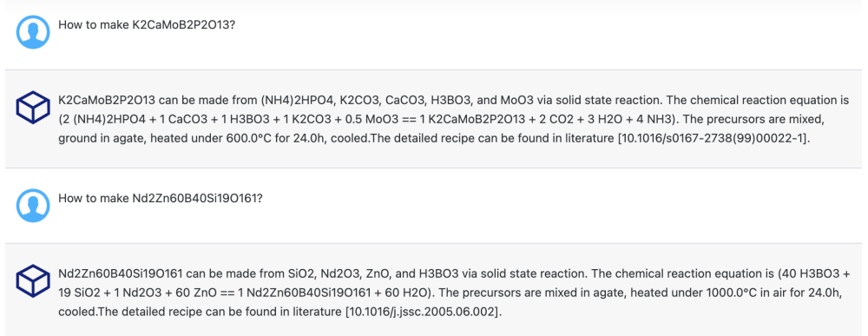The width and height of the screenshot is (868, 336).
Task: Click the cube bot icon beside the K2CaMoB2P2O13 answer
Action: [x=33, y=108]
